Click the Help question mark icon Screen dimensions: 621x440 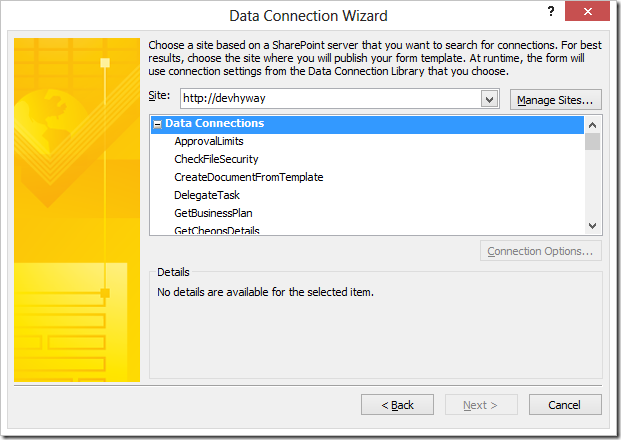point(551,11)
